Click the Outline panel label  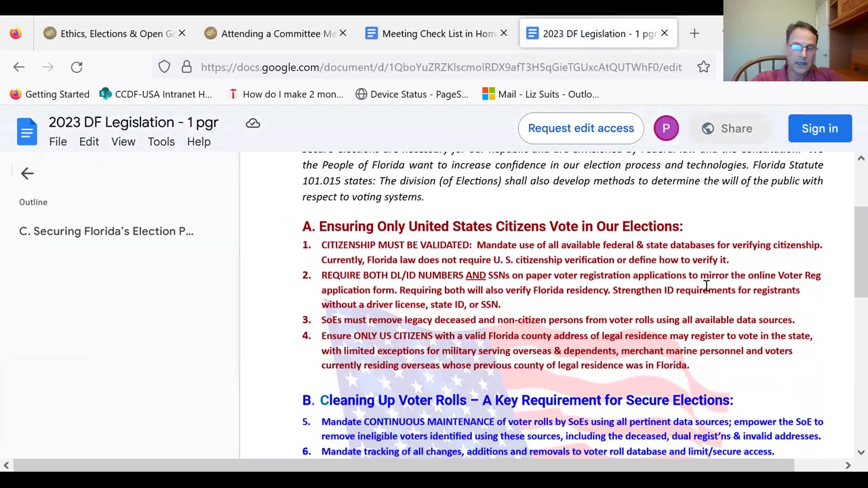tap(33, 202)
